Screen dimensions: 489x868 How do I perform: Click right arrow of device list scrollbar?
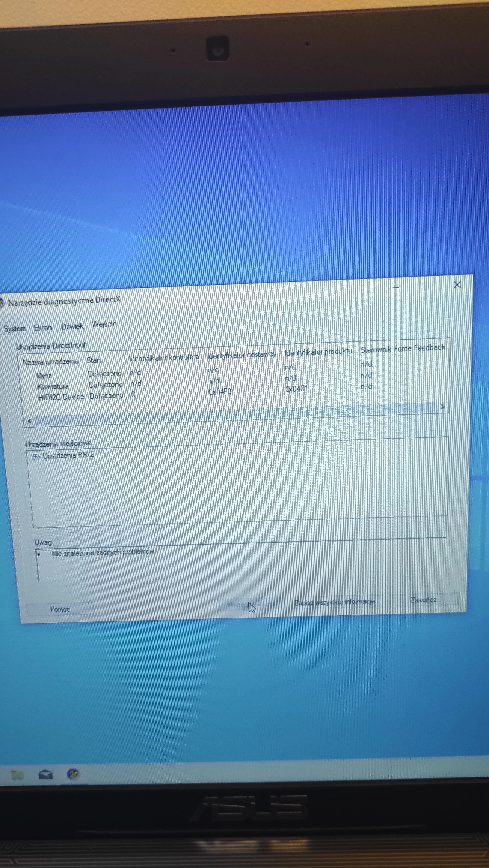pyautogui.click(x=443, y=407)
